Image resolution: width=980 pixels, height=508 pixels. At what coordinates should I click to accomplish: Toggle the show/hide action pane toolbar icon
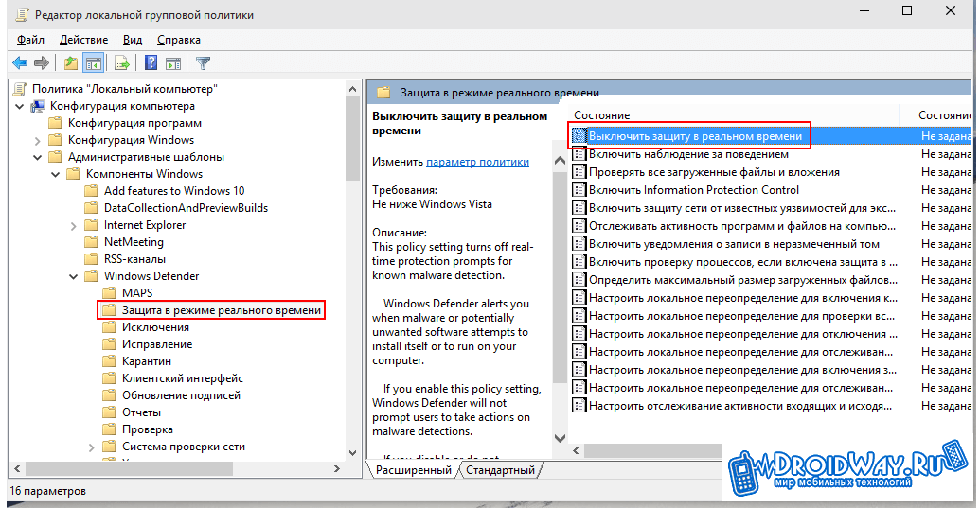(173, 62)
